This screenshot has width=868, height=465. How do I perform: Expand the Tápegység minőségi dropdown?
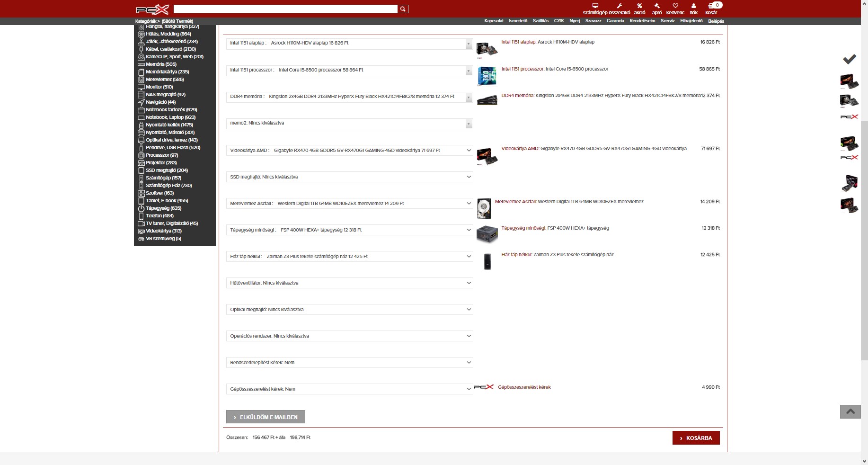349,230
